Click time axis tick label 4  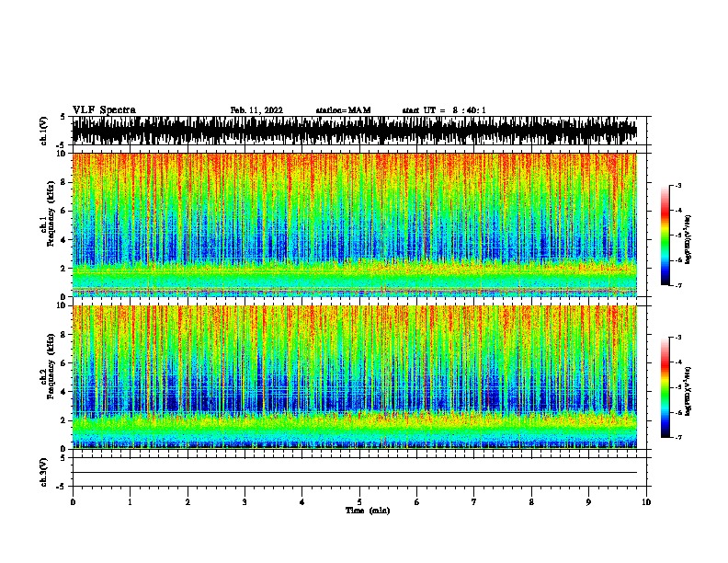click(302, 502)
